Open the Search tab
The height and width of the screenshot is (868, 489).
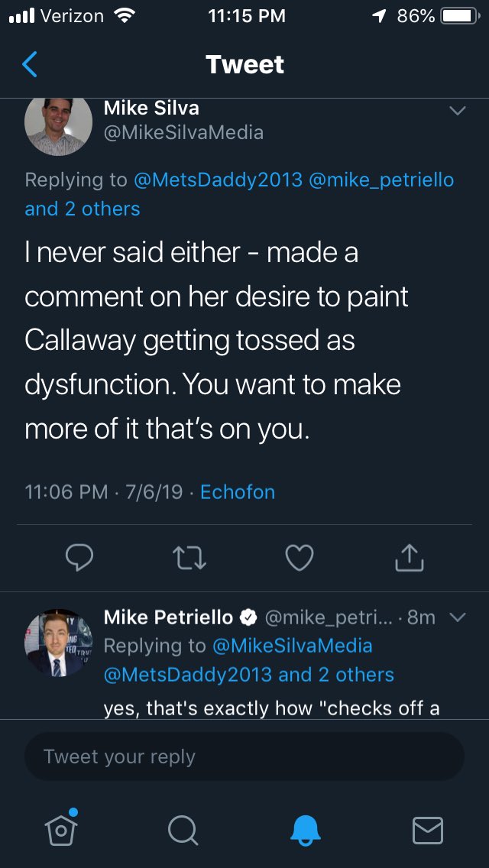click(183, 830)
